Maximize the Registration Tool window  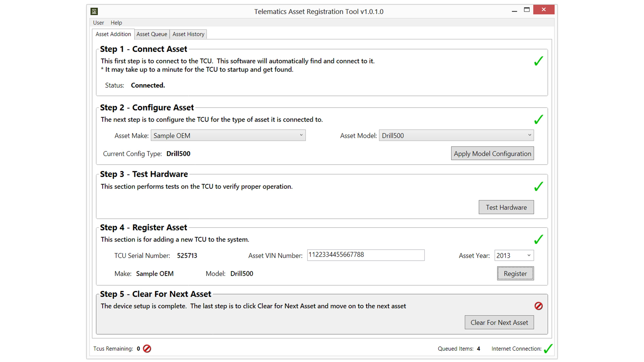pyautogui.click(x=527, y=10)
